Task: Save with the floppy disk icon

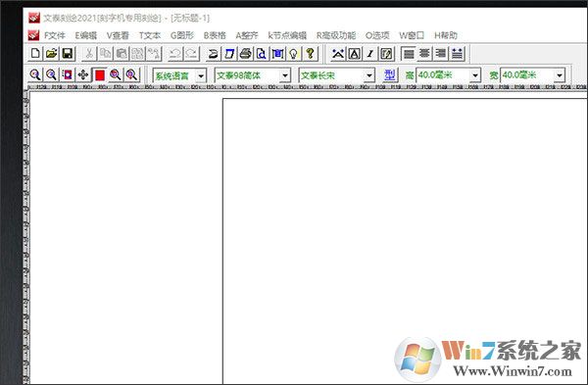Action: 68,53
